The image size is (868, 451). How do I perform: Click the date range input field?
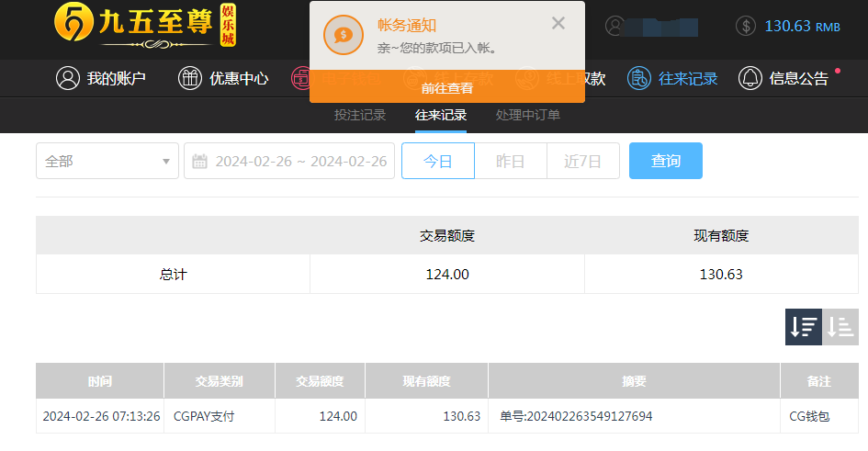point(289,161)
